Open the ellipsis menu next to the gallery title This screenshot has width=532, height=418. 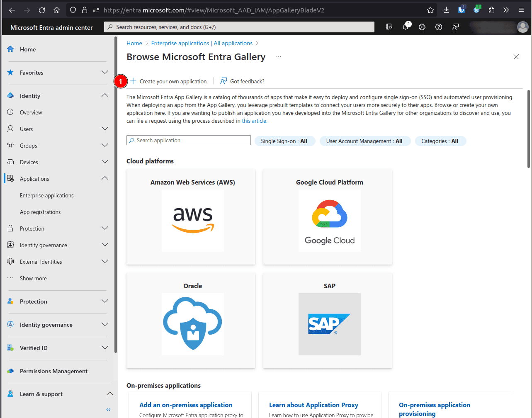(x=279, y=57)
